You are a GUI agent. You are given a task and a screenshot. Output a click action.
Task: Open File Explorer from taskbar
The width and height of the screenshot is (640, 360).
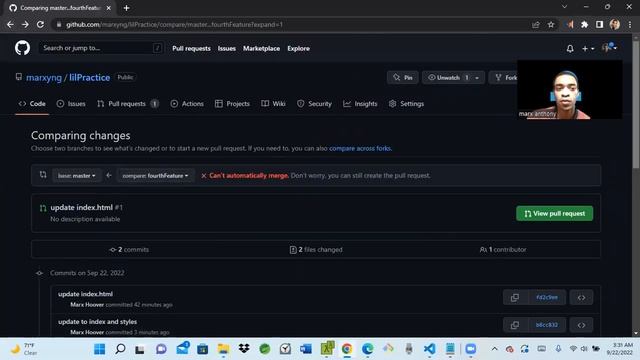click(x=223, y=349)
